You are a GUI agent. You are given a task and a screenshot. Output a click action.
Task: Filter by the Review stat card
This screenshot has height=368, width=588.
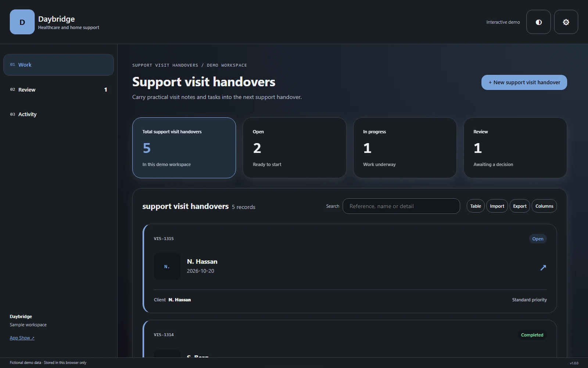pyautogui.click(x=515, y=148)
